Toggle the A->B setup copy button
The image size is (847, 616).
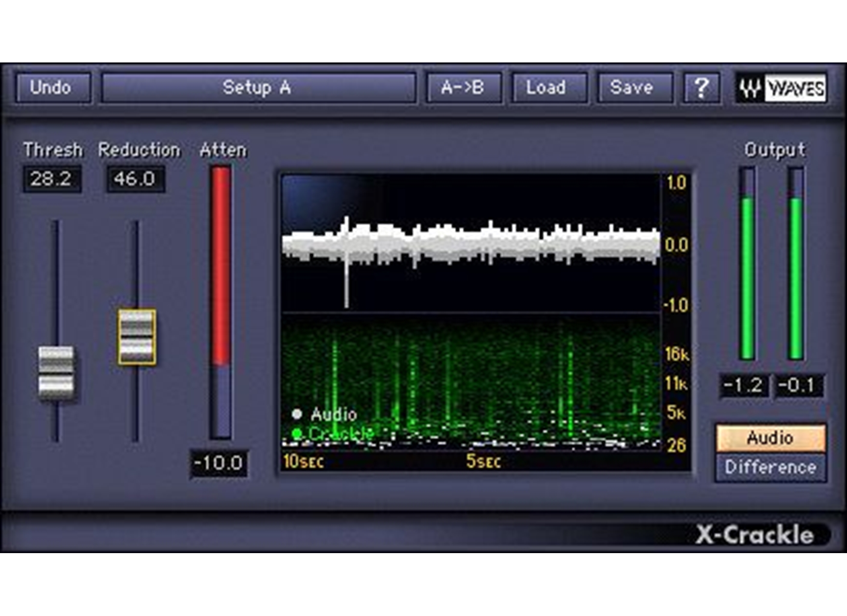463,88
